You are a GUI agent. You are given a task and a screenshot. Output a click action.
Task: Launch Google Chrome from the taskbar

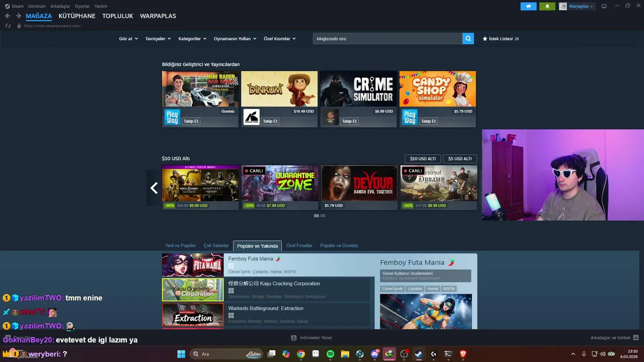[301, 354]
